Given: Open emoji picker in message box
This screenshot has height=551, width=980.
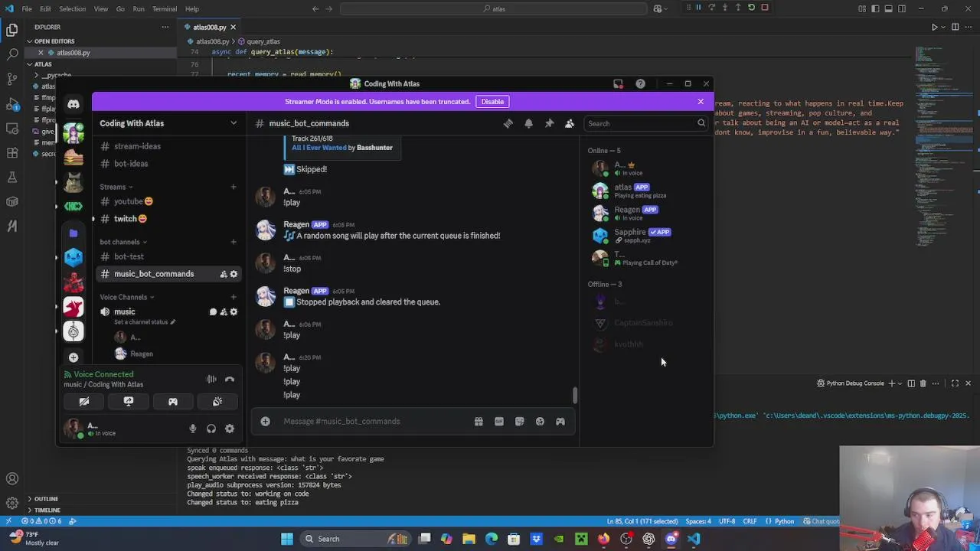Looking at the screenshot, I should click(540, 421).
